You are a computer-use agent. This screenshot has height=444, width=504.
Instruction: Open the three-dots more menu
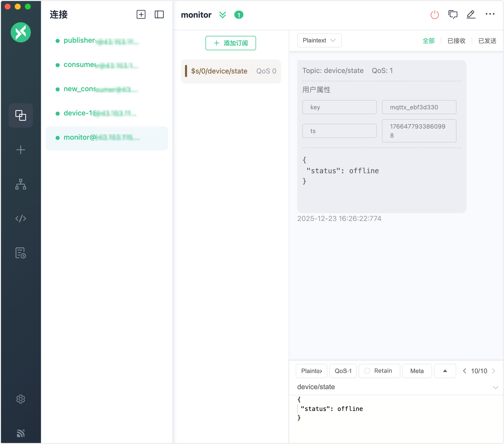click(x=490, y=14)
